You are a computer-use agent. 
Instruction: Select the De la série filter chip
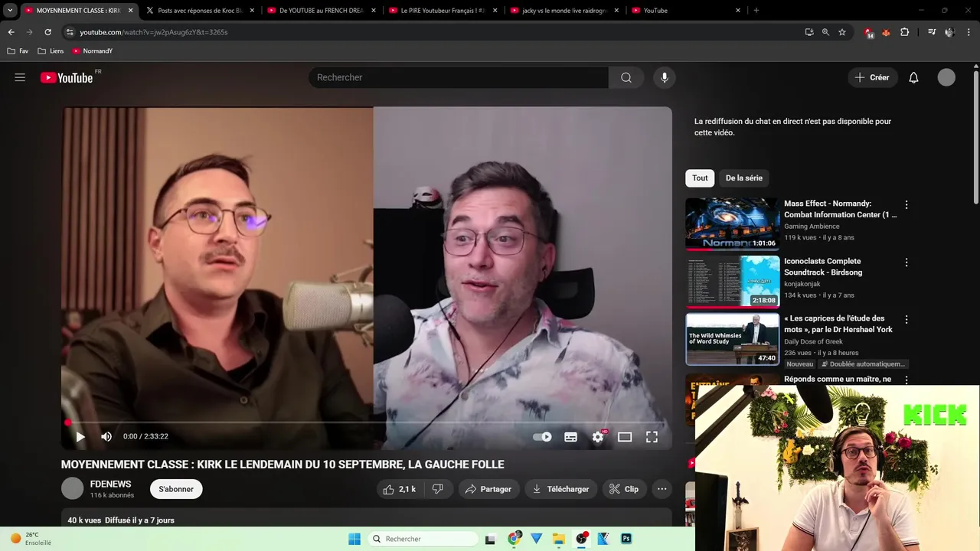point(744,178)
